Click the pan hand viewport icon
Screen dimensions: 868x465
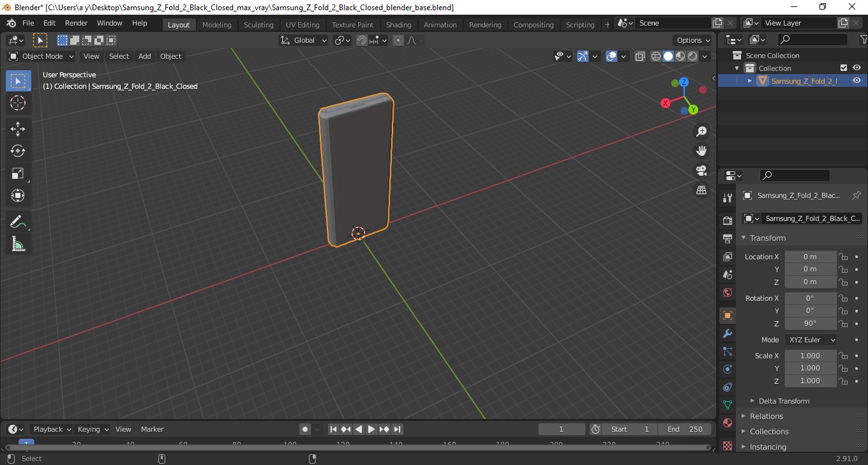point(701,151)
